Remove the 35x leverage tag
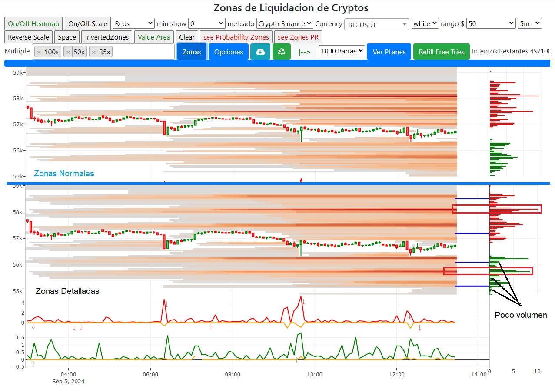The image size is (555, 392). click(x=94, y=52)
